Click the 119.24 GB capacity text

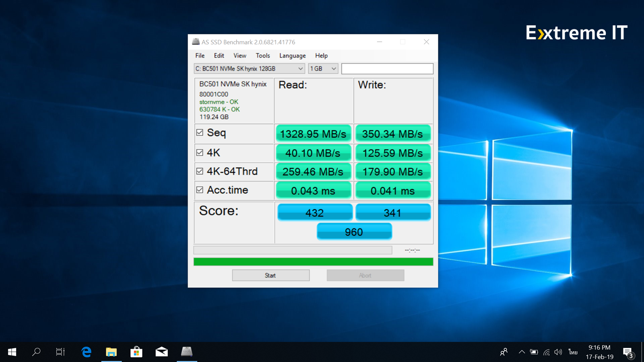(214, 117)
